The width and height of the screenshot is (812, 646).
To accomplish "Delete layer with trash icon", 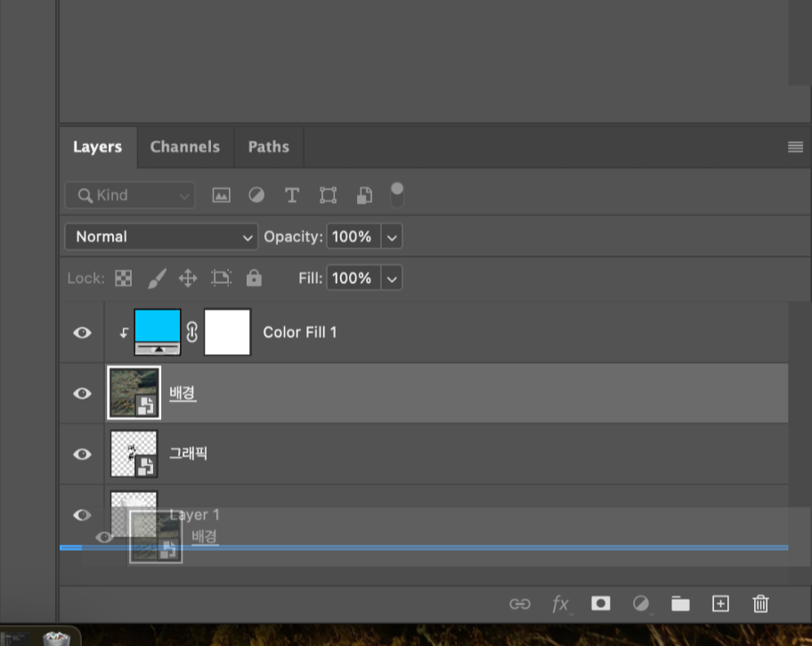I will point(760,603).
